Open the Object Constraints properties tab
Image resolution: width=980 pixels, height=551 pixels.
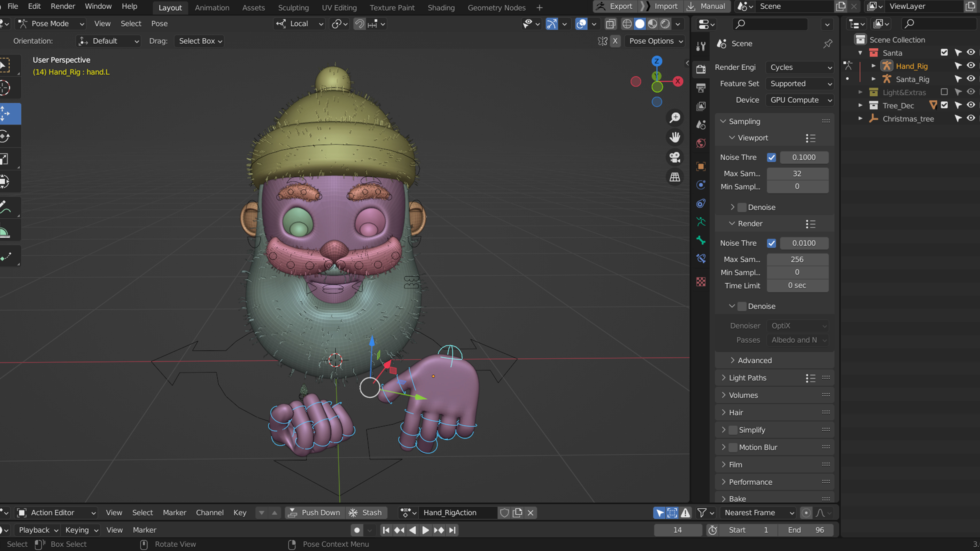[x=701, y=203]
